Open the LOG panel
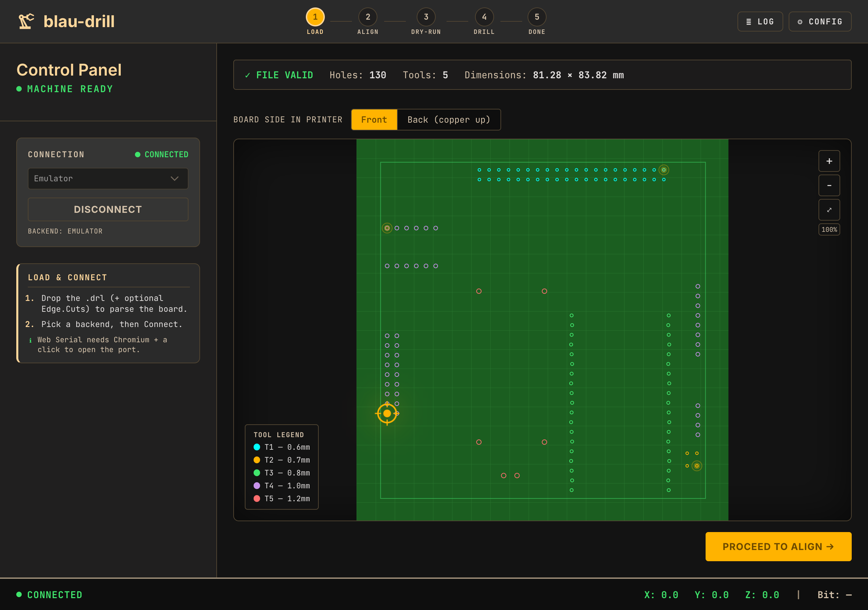 pos(760,22)
